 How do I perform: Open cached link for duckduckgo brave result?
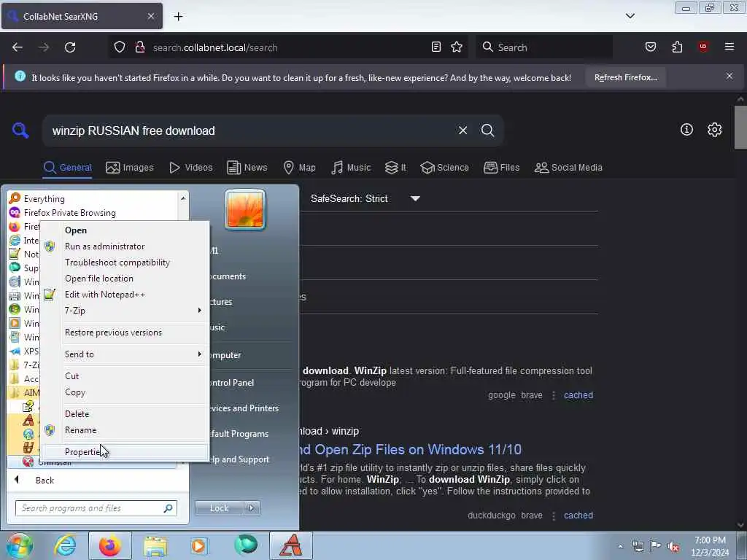[x=578, y=516]
